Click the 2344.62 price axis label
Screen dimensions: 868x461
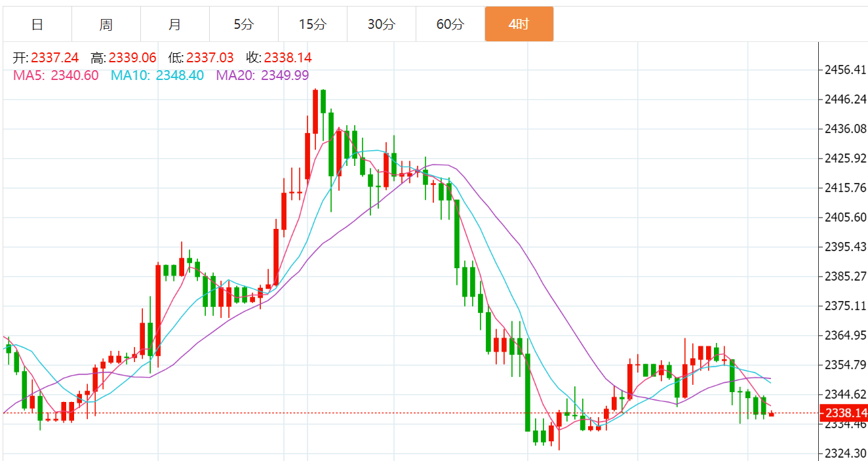pyautogui.click(x=846, y=394)
